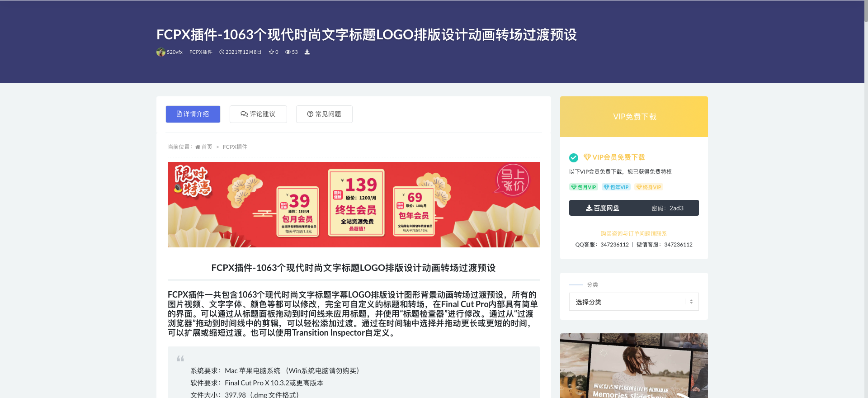The height and width of the screenshot is (398, 868).
Task: Click the eye views count icon
Action: coord(288,52)
